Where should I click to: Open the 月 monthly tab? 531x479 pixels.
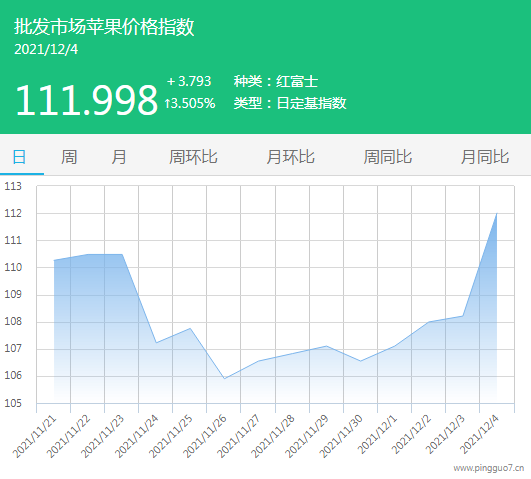click(119, 157)
